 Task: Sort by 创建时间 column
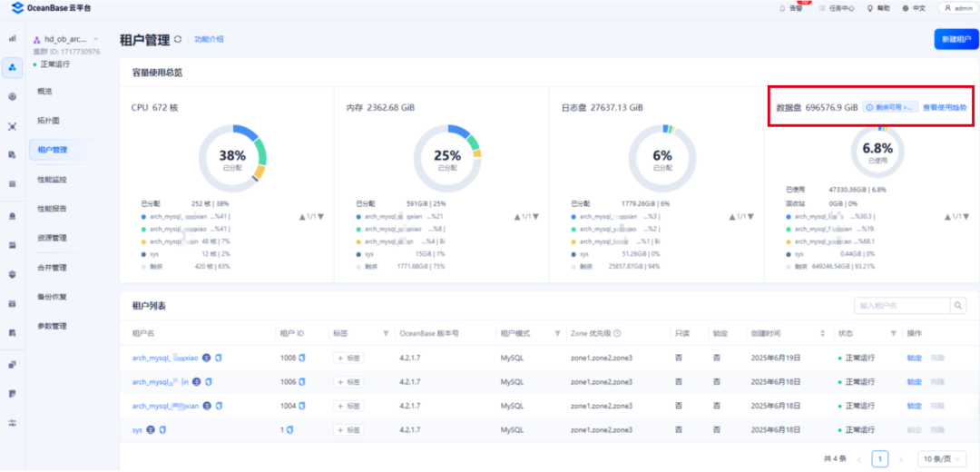pos(822,334)
